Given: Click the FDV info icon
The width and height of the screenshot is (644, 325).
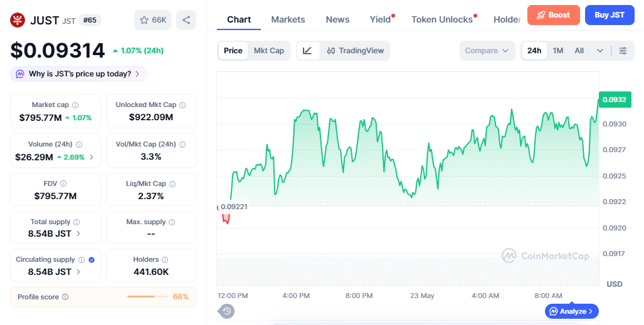Looking at the screenshot, I should (63, 184).
